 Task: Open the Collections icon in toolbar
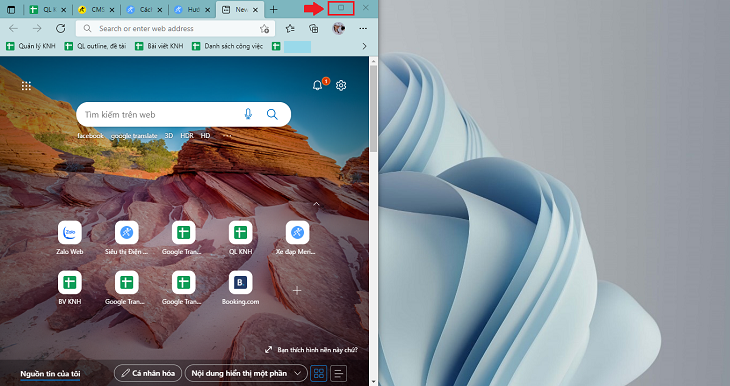click(x=314, y=28)
